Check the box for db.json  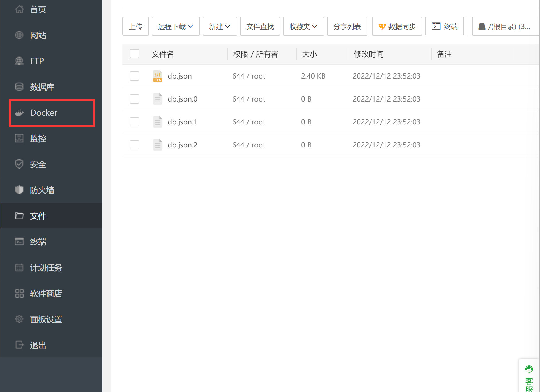134,76
